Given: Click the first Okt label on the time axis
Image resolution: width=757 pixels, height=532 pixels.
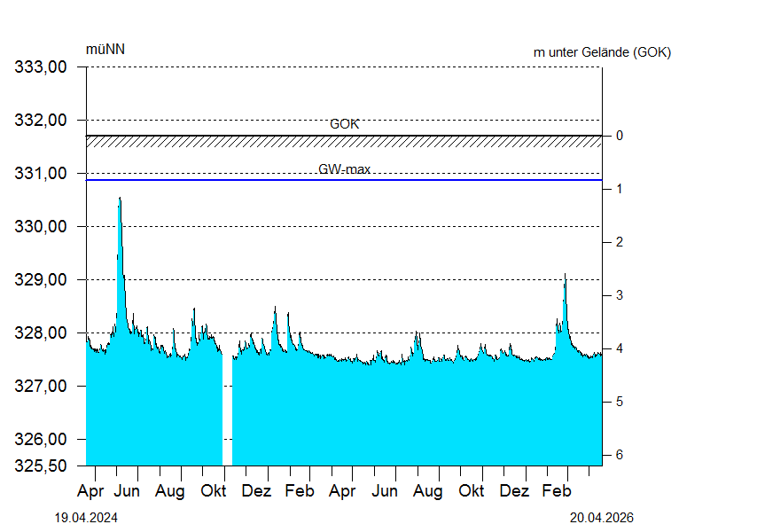Looking at the screenshot, I should click(214, 490).
